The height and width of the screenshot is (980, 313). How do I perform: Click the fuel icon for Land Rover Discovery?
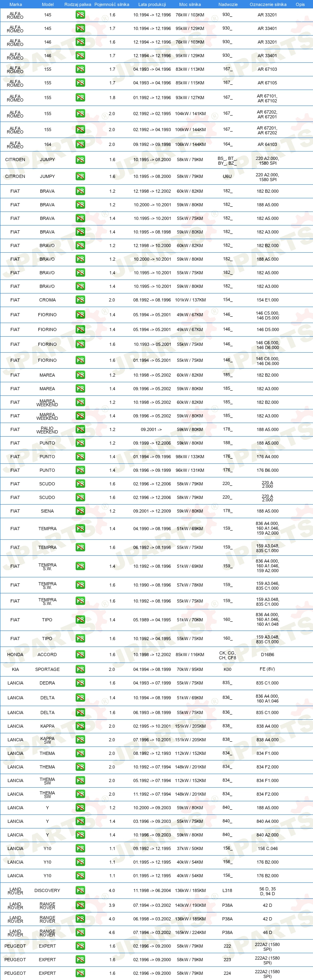tap(80, 890)
